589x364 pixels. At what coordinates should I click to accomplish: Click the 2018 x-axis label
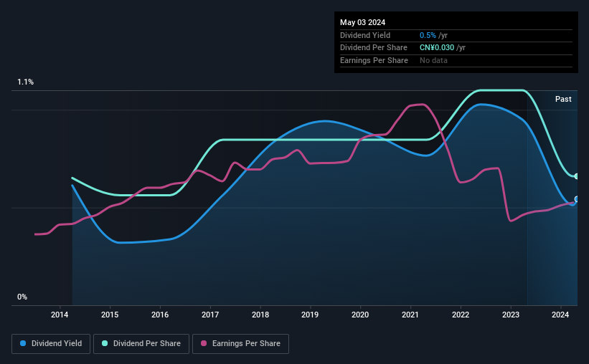[260, 315]
